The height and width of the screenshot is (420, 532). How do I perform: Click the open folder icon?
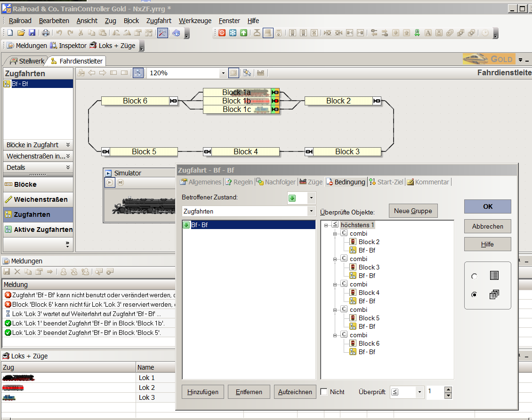coord(21,33)
